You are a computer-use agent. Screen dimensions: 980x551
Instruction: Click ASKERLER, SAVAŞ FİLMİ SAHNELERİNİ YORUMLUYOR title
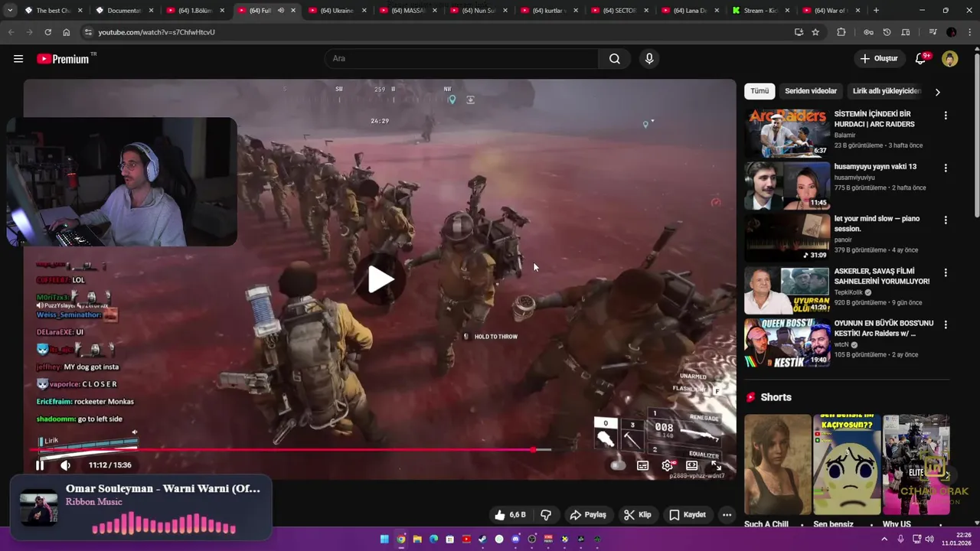point(882,276)
